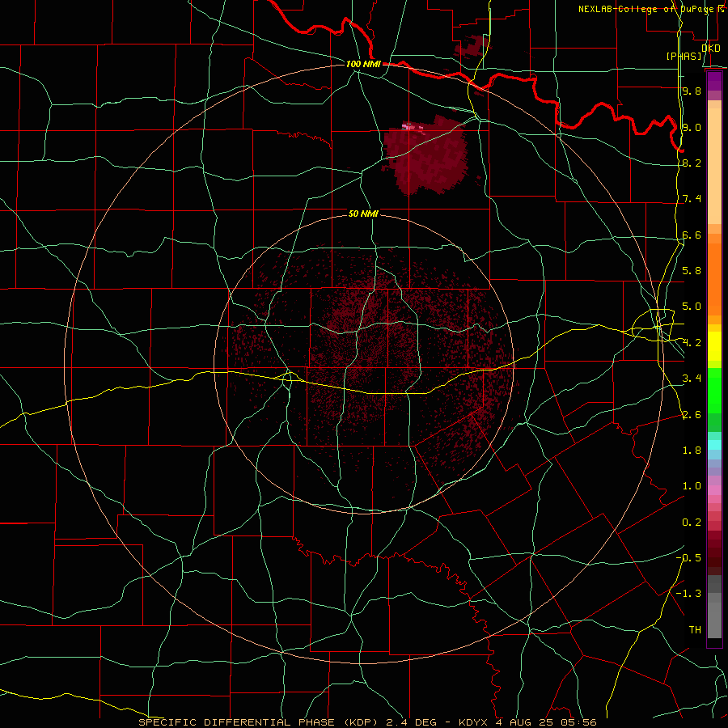Click the 4.2 value on the color scale

tap(692, 343)
